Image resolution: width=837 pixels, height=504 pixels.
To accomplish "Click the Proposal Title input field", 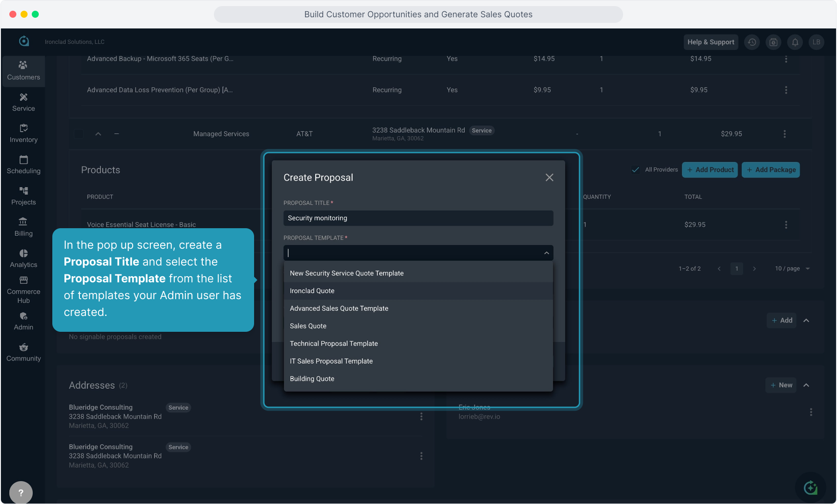I will coord(418,218).
